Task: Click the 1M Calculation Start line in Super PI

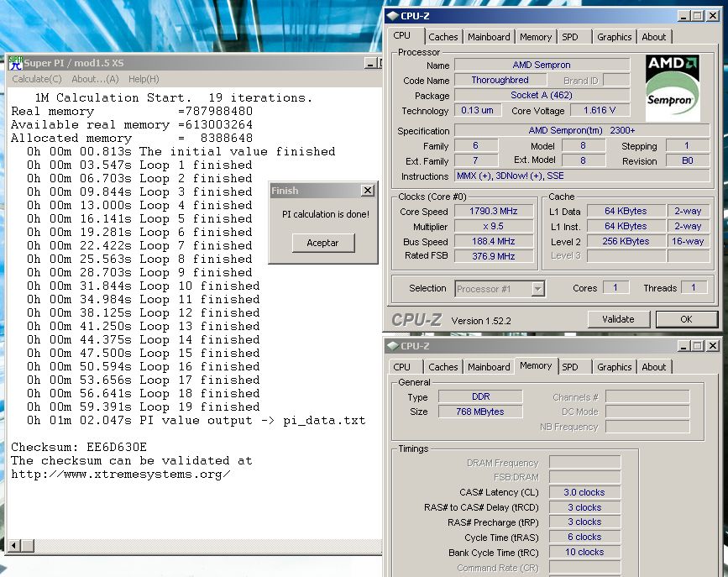Action: (174, 98)
